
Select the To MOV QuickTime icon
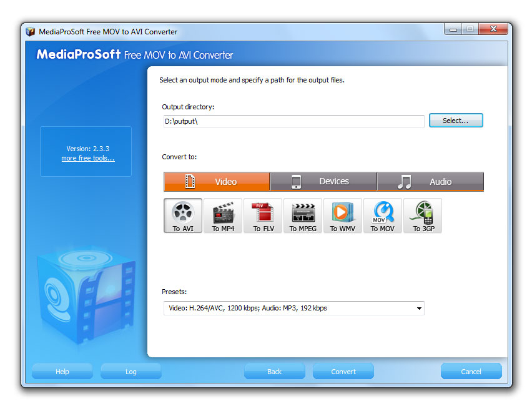pyautogui.click(x=383, y=215)
